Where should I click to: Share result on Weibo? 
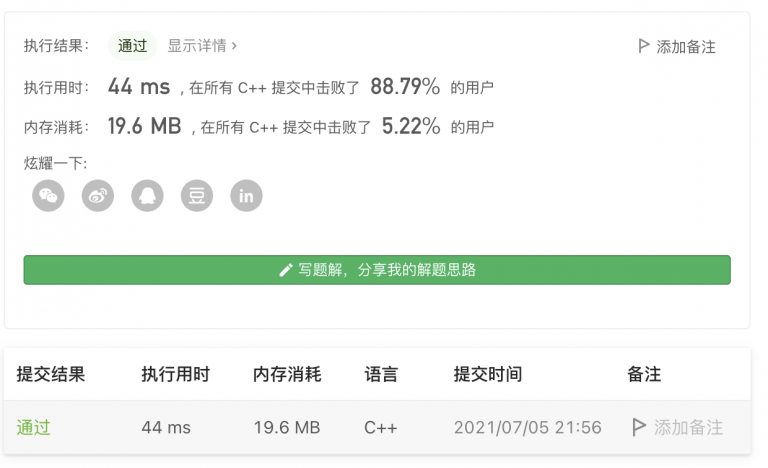click(98, 196)
